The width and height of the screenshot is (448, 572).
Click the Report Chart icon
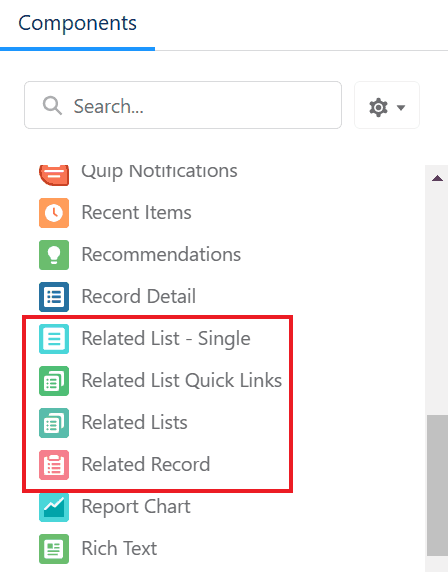coord(54,507)
